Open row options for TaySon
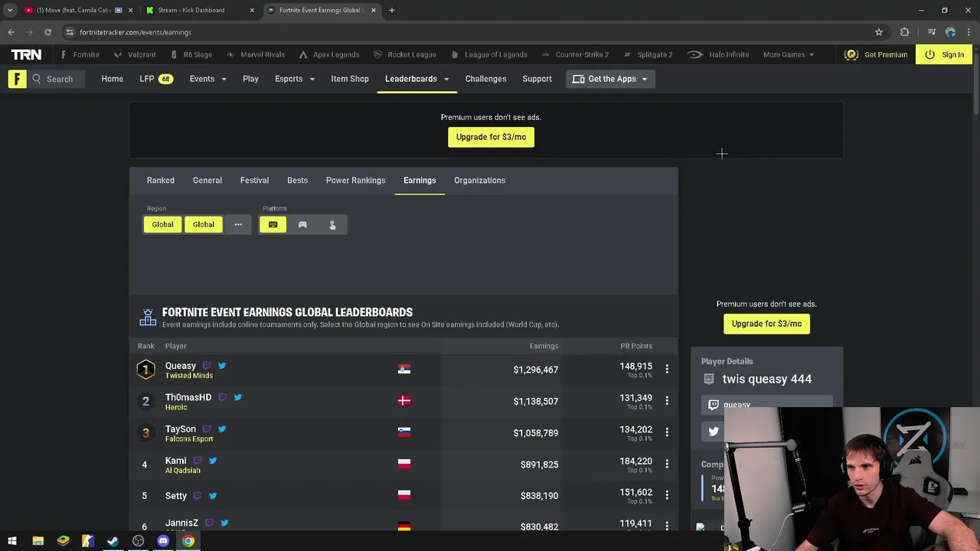980x551 pixels. click(x=667, y=432)
